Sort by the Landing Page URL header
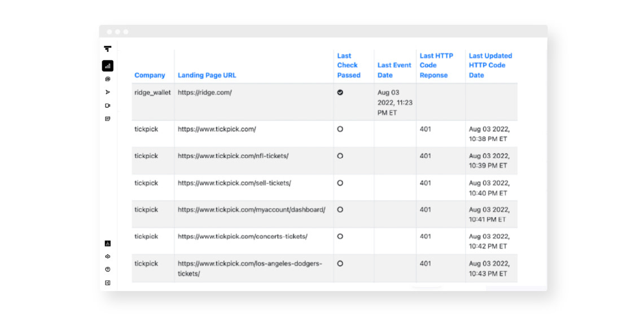644x317 pixels. click(207, 75)
